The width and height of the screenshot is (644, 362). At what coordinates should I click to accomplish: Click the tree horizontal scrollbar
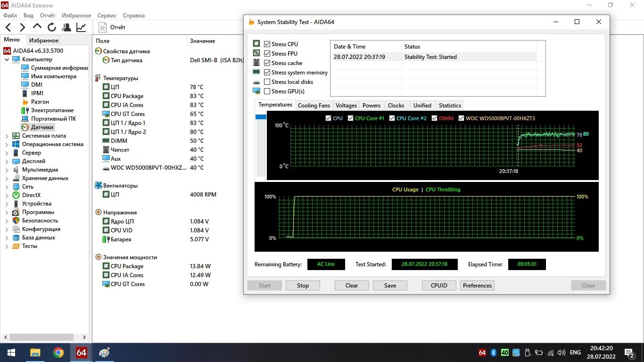41,337
